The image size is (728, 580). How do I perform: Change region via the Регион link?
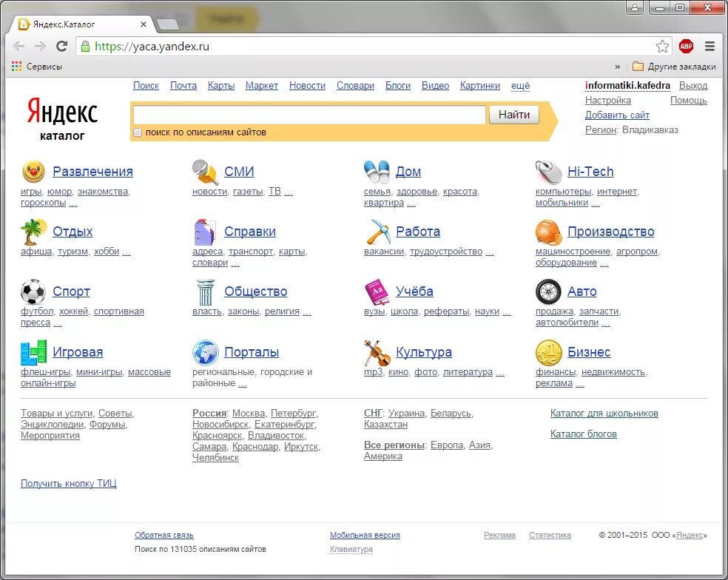600,130
